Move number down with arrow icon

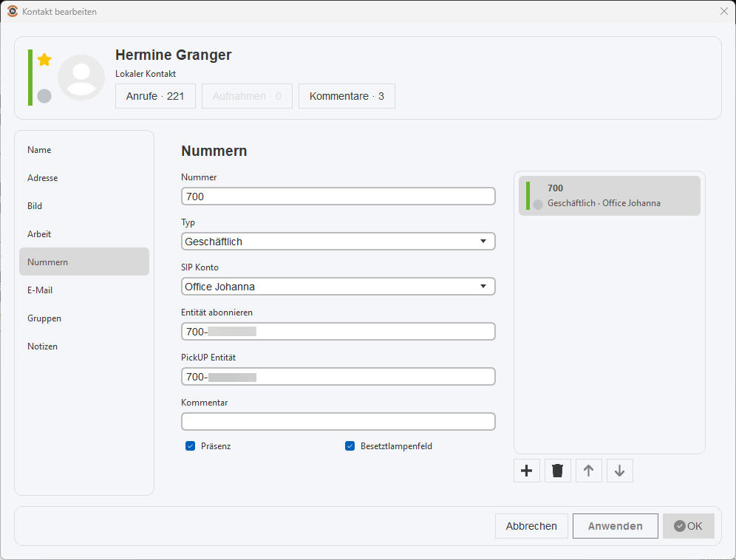(x=619, y=471)
